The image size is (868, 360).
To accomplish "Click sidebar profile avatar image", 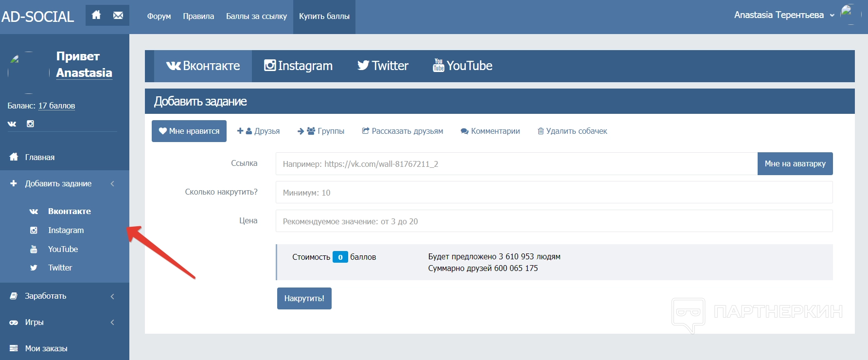I will (x=28, y=72).
